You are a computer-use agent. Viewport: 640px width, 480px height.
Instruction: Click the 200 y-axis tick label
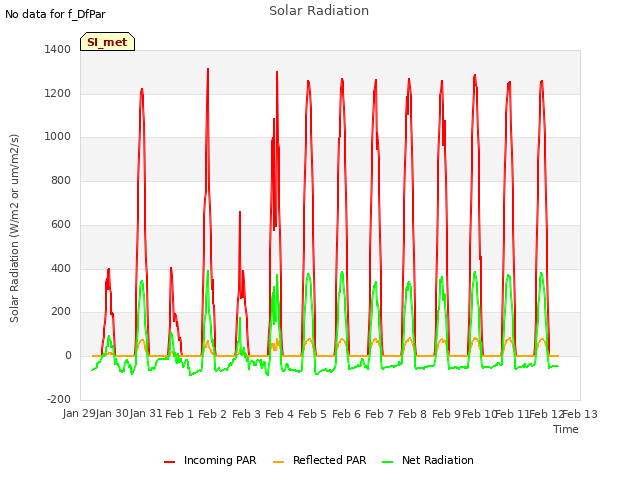tap(61, 312)
